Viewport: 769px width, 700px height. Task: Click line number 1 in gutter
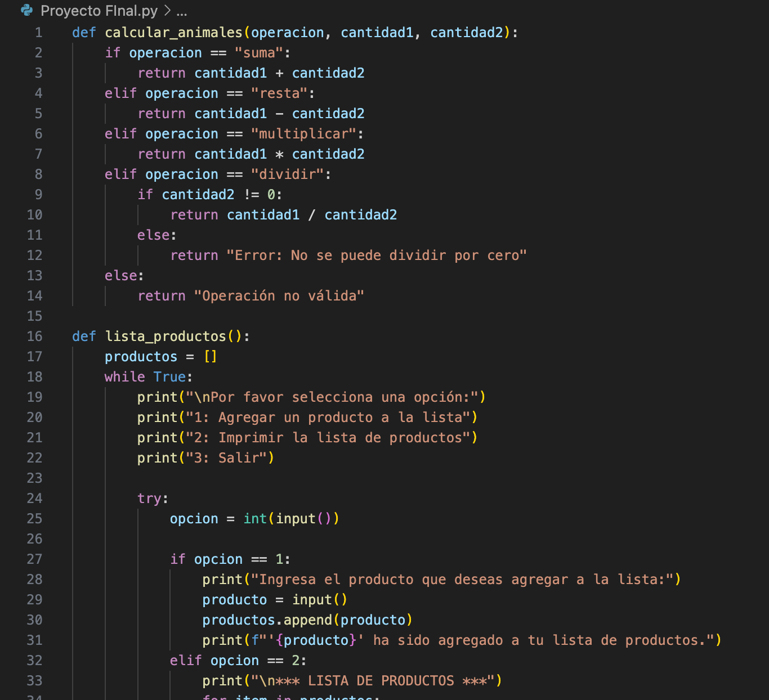tap(39, 33)
